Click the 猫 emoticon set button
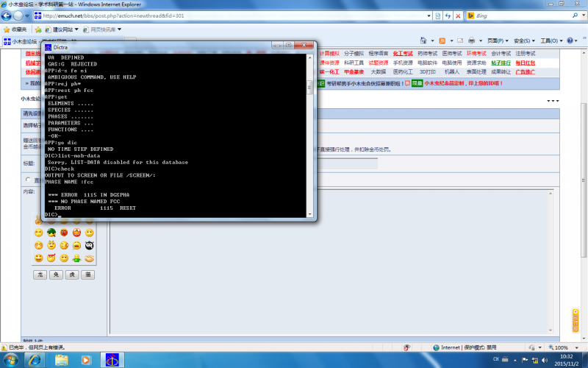 pos(87,275)
